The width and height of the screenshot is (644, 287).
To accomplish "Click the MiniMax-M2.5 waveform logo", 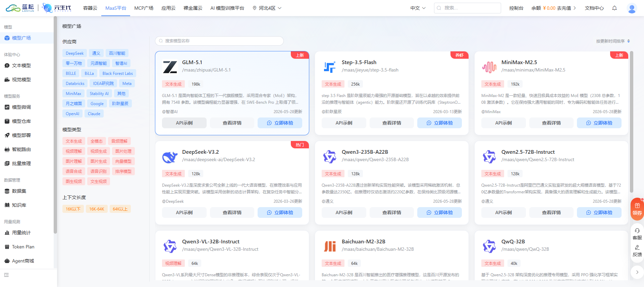I will [x=489, y=67].
